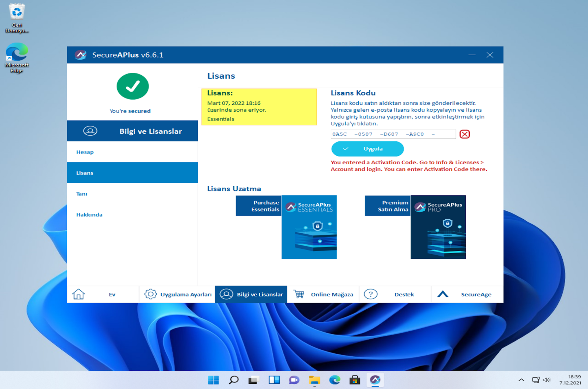This screenshot has height=389, width=588.
Task: Open the Hakkında sidebar item
Action: [132, 215]
